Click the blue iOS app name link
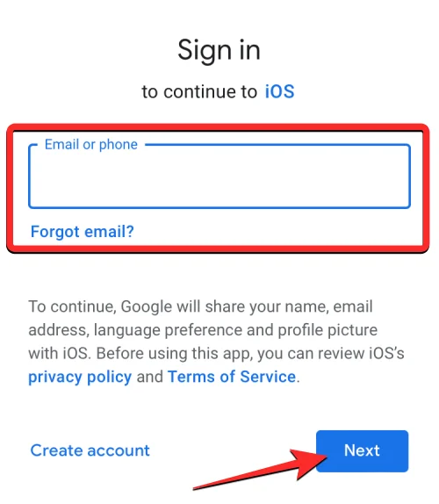439x504 pixels. [x=279, y=91]
